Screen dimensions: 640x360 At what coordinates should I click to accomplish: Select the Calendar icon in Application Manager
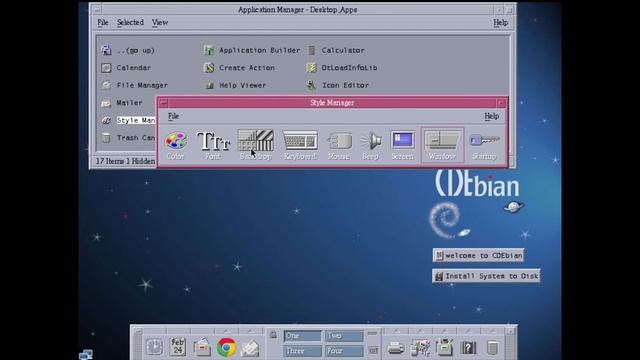click(x=106, y=68)
